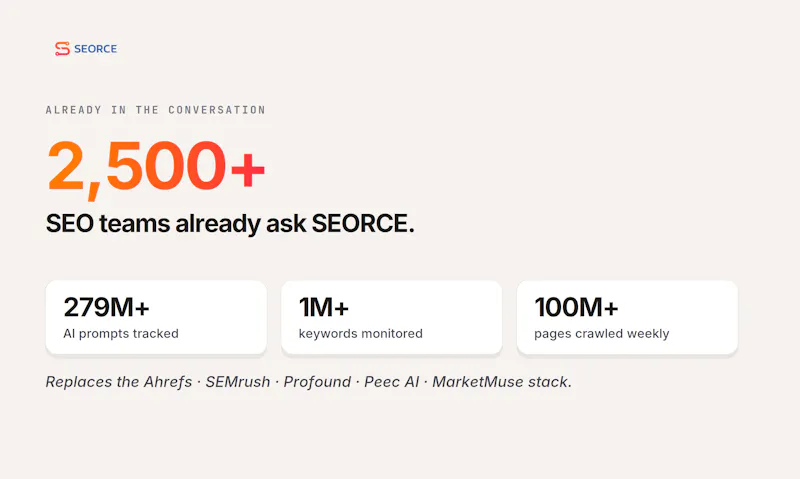This screenshot has height=479, width=800.
Task: Click SEMrush in the tagline
Action: (x=238, y=382)
